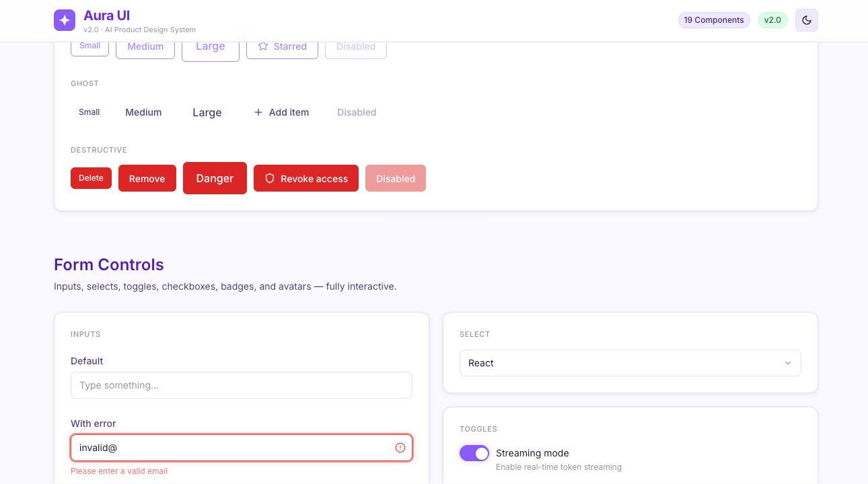Viewport: 868px width, 484px height.
Task: Click the v2.0 version badge
Action: coord(772,20)
